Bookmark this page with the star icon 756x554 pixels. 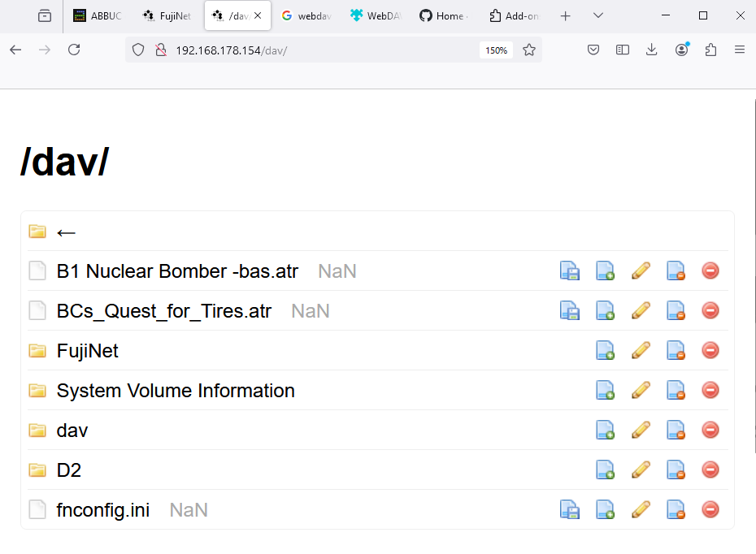tap(529, 50)
